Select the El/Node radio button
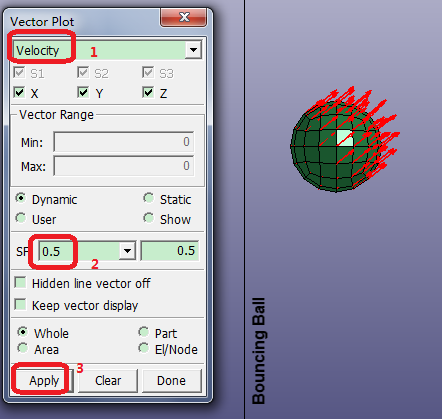 pos(144,348)
